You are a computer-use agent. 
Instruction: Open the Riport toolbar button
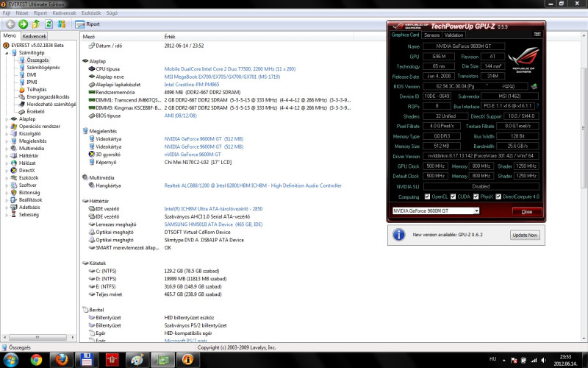(x=87, y=24)
